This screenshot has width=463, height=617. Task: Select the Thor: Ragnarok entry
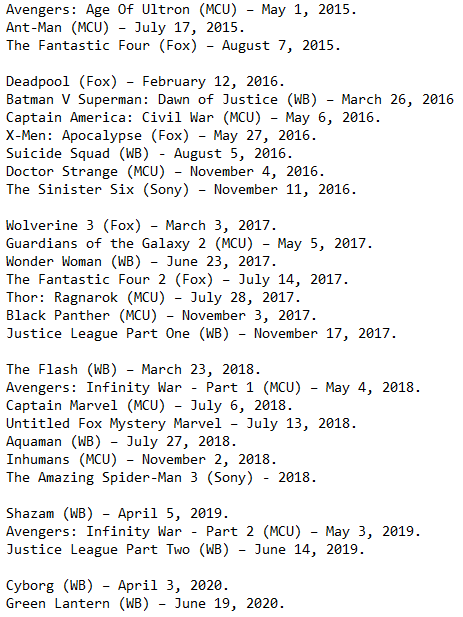click(153, 298)
